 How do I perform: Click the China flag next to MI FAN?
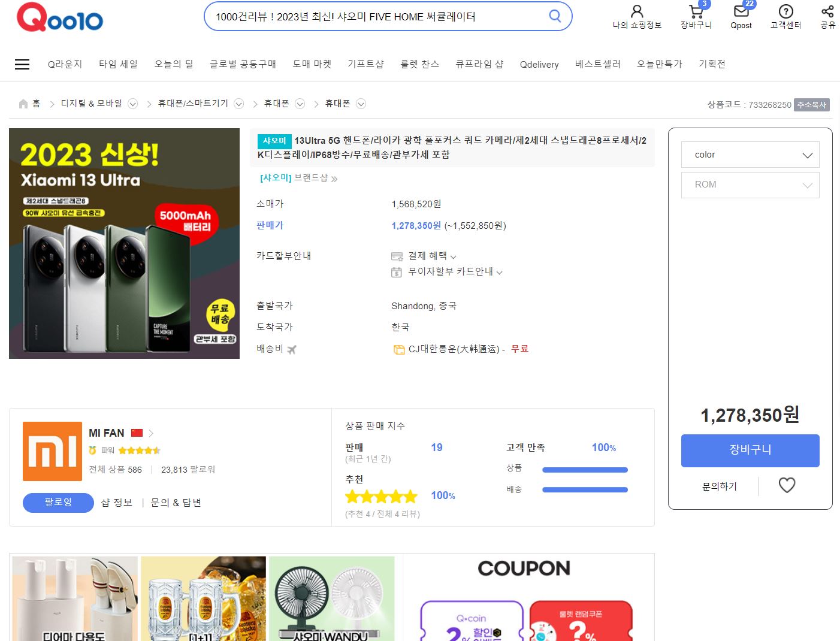point(137,433)
